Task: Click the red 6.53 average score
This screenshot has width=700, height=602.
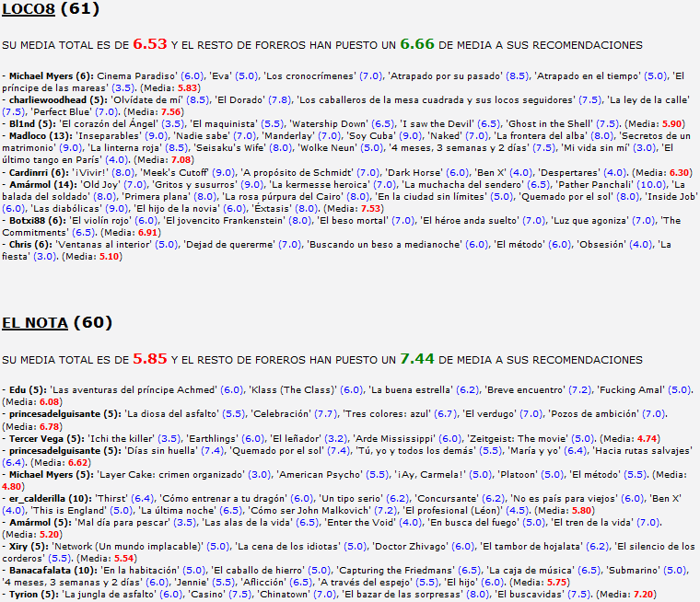Action: (150, 44)
